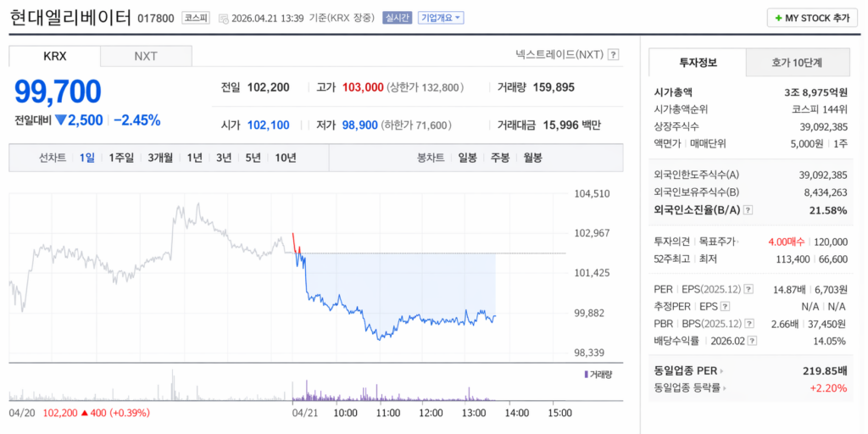Click the arrow next to 동일업종 등락률
868x434 pixels.
(726, 388)
